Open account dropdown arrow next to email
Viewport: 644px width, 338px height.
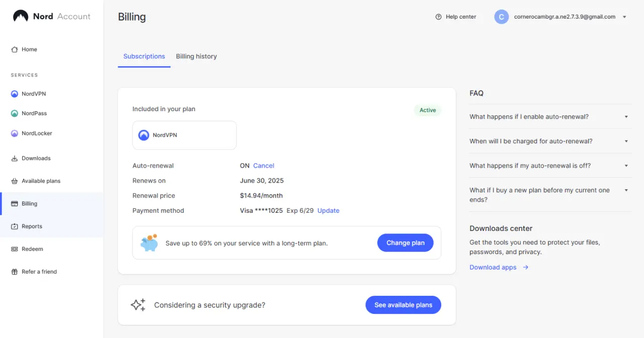624,17
